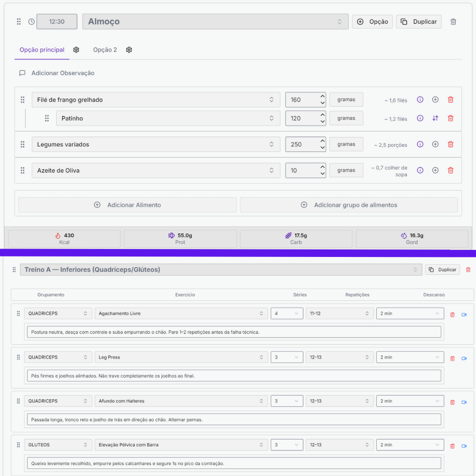Delete the Almoço meal with trash icon
Viewport: 476px width, 476px height.
click(x=453, y=22)
